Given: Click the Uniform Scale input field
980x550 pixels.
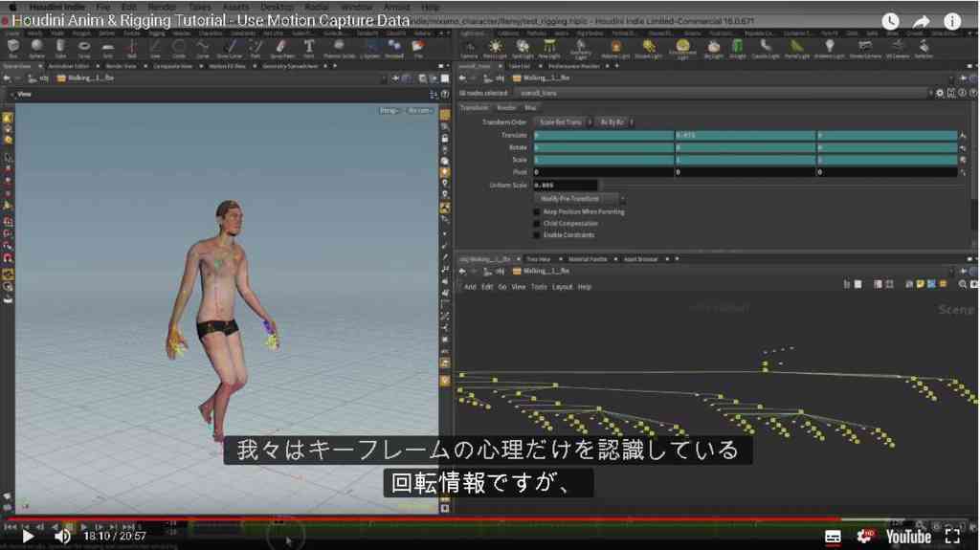Looking at the screenshot, I should pyautogui.click(x=565, y=185).
